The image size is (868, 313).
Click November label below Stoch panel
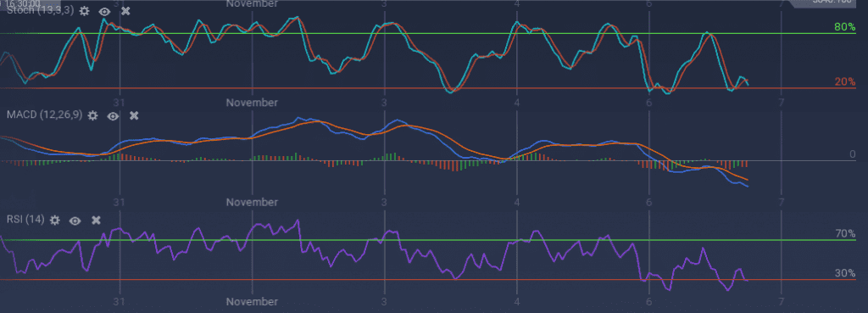pos(252,103)
